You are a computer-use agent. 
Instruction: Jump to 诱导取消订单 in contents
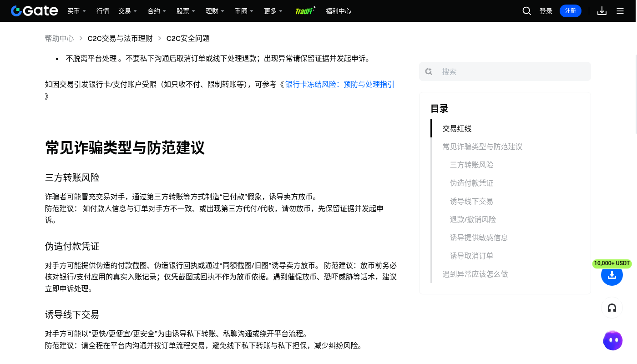[472, 256]
